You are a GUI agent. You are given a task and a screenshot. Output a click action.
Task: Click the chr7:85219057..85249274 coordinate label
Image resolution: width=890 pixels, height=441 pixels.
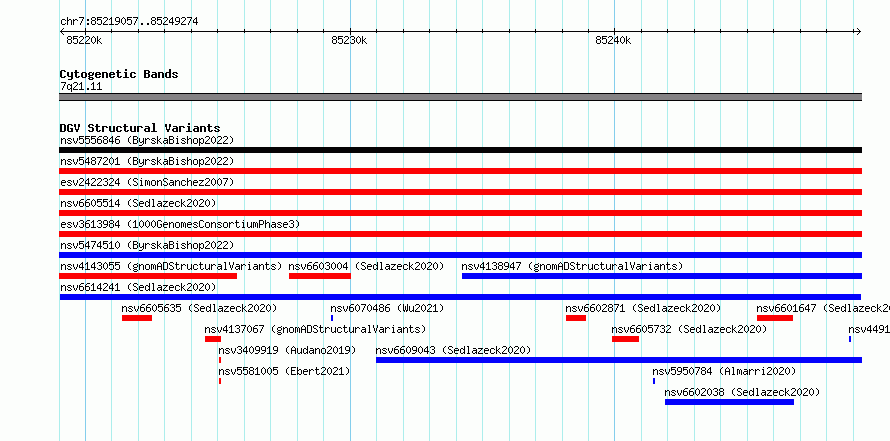[x=129, y=22]
